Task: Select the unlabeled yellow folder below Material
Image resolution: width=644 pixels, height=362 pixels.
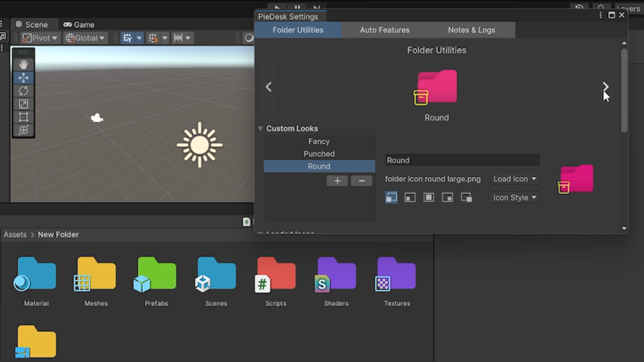Action: pyautogui.click(x=36, y=342)
